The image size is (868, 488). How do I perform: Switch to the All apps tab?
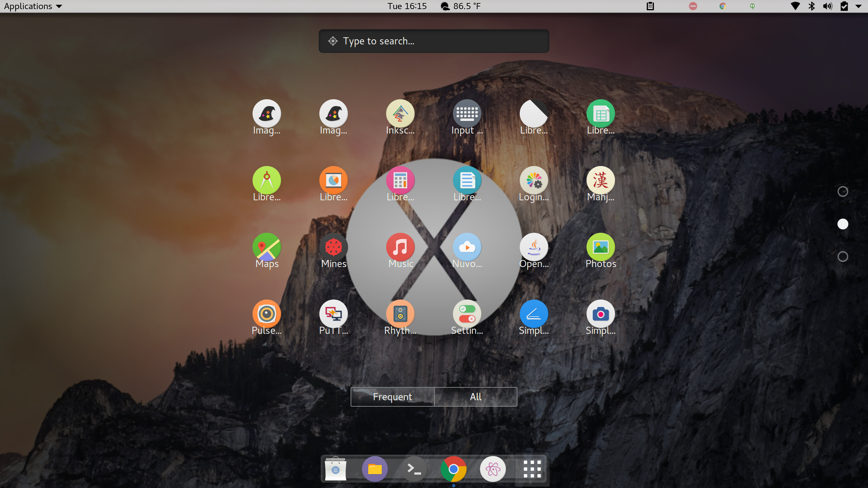[x=475, y=397]
